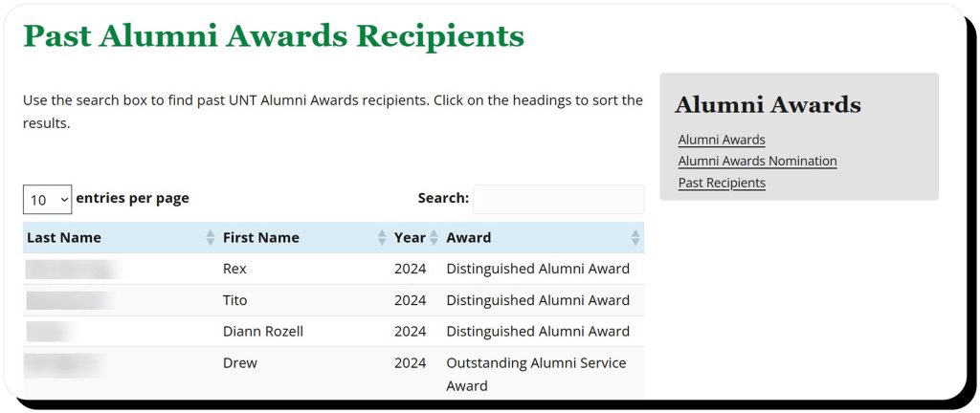This screenshot has width=980, height=413.
Task: Click the Past Alumni Awards Recipients title
Action: pos(274,36)
